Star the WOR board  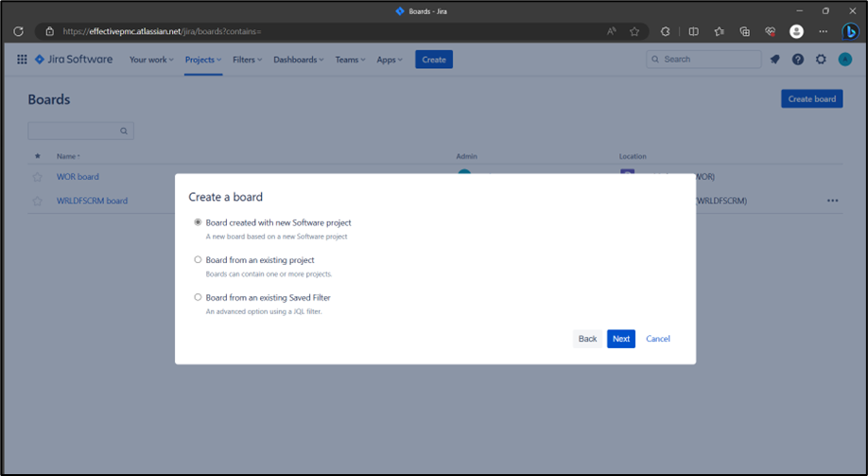37,177
